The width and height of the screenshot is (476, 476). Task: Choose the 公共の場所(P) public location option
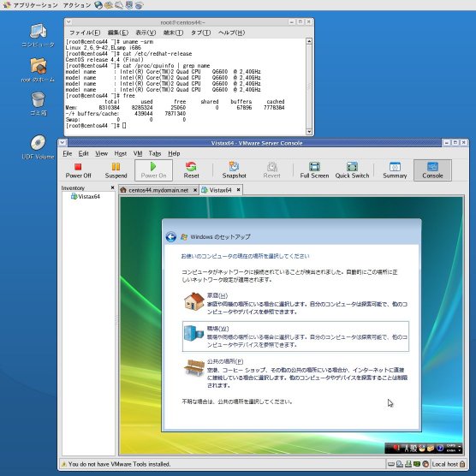pyautogui.click(x=295, y=373)
